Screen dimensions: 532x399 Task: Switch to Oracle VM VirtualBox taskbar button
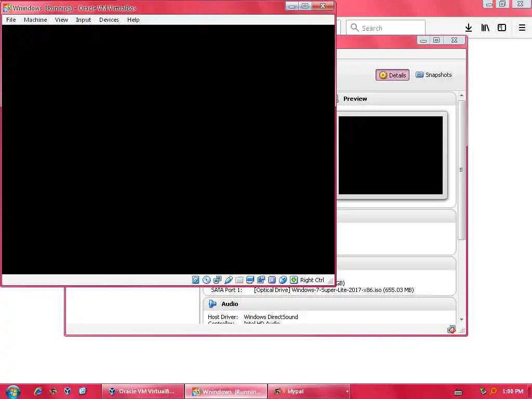[x=143, y=392]
